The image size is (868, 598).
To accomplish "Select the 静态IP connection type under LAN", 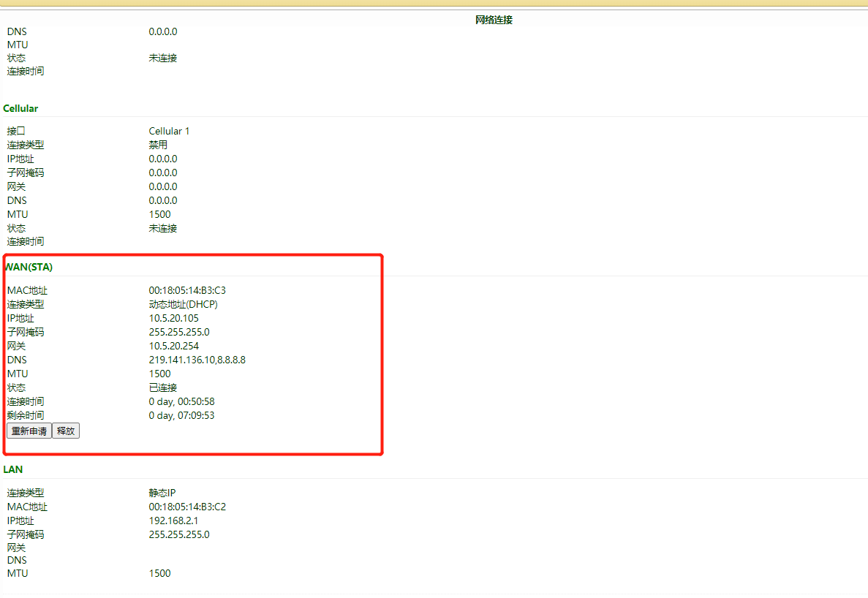I will point(162,492).
